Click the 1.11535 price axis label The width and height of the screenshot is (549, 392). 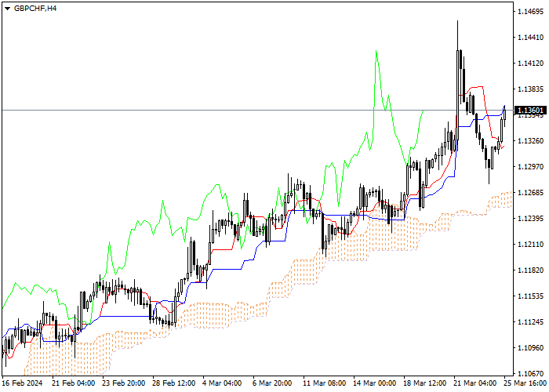coord(530,296)
